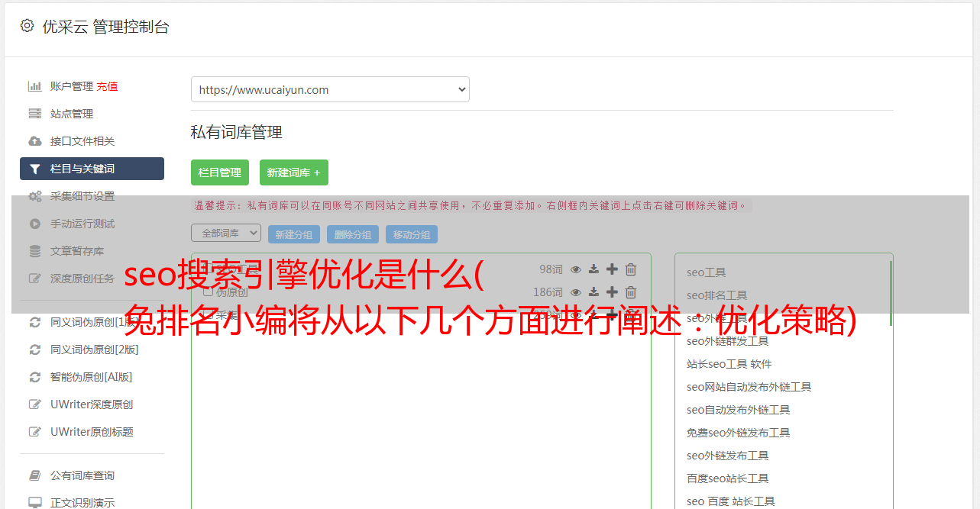Click the green keyword list scrollbar
This screenshot has height=509, width=980.
pos(891,293)
